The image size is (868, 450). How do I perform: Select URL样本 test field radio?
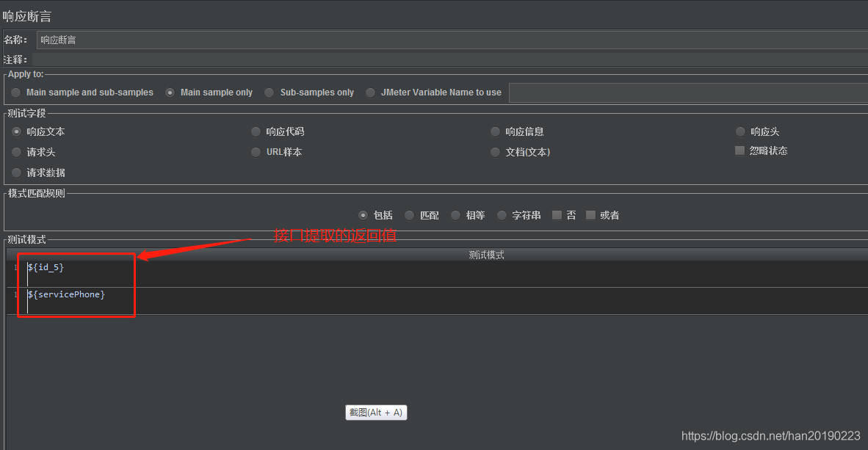(256, 152)
